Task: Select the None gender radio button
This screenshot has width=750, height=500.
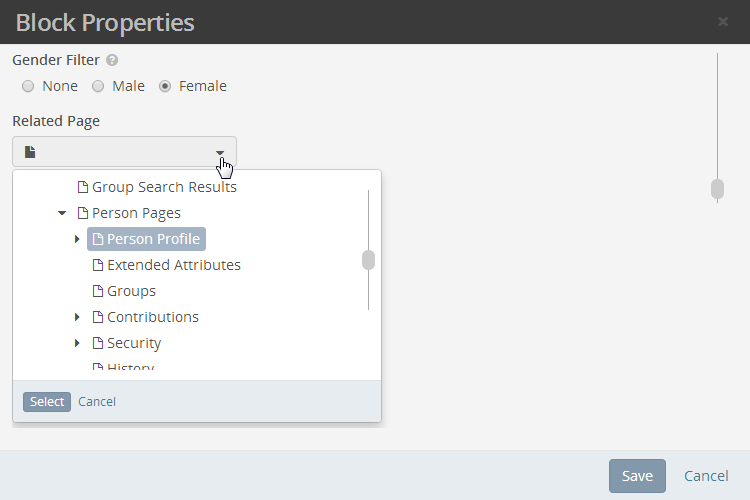Action: [x=28, y=86]
